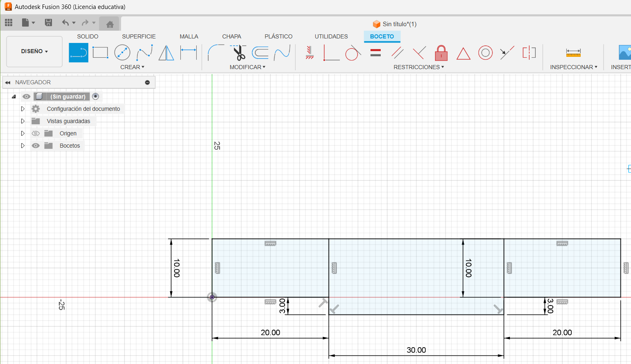Click the right 20.00 dimension value

[562, 333]
